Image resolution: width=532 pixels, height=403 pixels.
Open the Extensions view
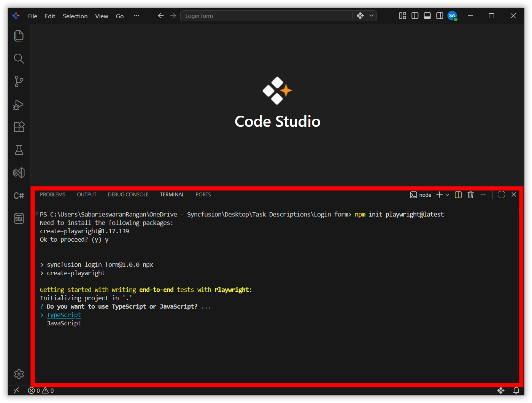(19, 127)
